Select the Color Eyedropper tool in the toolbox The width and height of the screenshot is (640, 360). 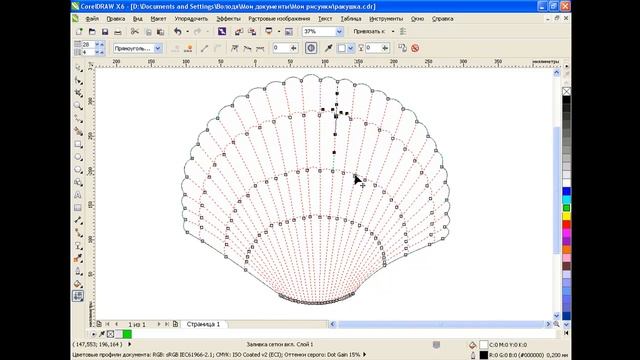pos(78,258)
